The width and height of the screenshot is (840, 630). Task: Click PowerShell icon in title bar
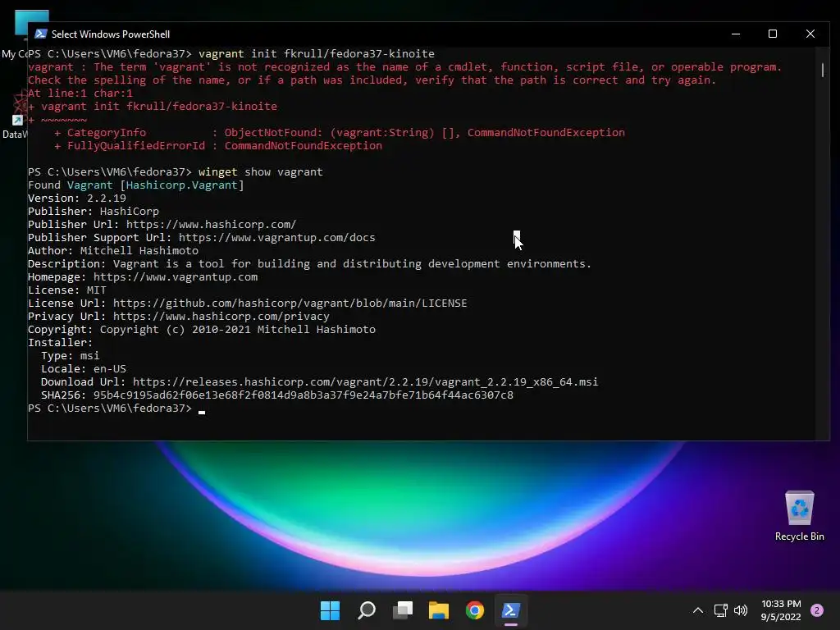[x=41, y=34]
